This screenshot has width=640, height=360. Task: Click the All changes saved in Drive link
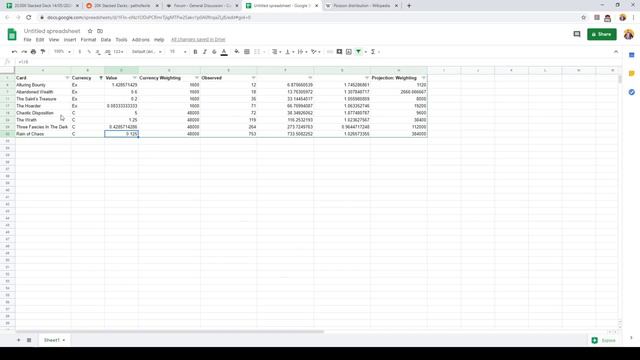click(198, 40)
